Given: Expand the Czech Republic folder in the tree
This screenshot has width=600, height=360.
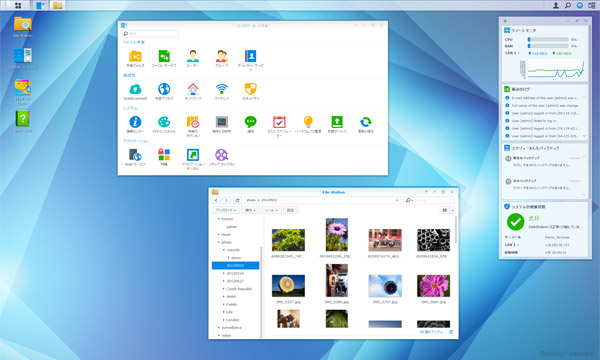Looking at the screenshot, I should pyautogui.click(x=224, y=289).
